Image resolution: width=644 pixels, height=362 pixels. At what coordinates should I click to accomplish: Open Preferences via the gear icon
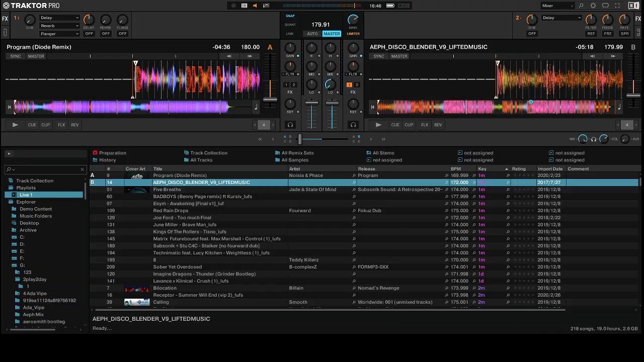click(593, 6)
